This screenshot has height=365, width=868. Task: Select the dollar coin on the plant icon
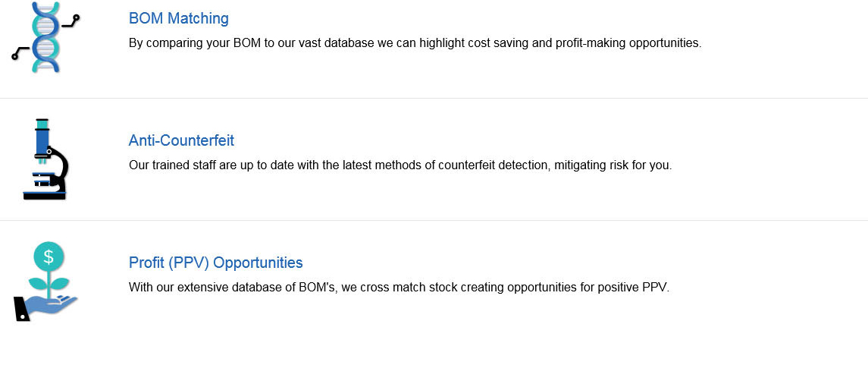(49, 256)
